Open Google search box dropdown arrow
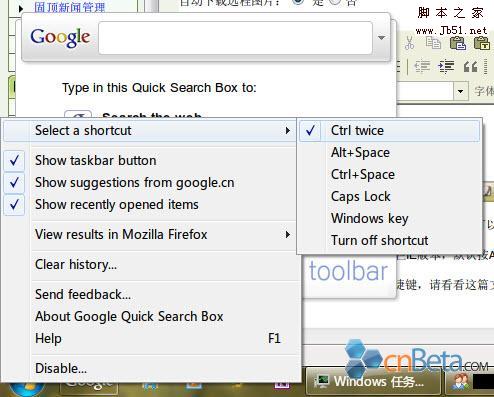Image resolution: width=494 pixels, height=397 pixels. click(x=382, y=38)
